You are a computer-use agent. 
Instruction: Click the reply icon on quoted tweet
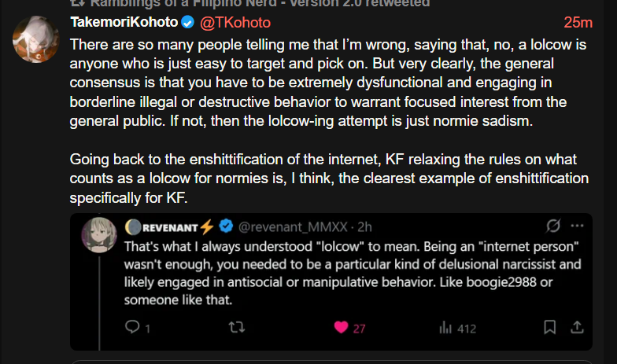pyautogui.click(x=132, y=327)
